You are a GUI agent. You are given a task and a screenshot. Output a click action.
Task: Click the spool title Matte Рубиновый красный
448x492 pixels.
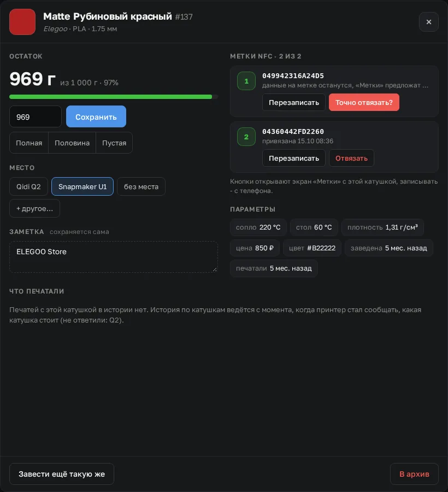108,16
